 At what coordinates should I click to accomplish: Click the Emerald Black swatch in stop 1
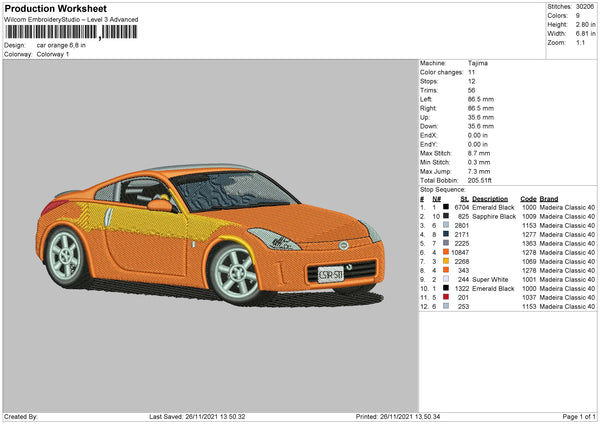[x=445, y=207]
